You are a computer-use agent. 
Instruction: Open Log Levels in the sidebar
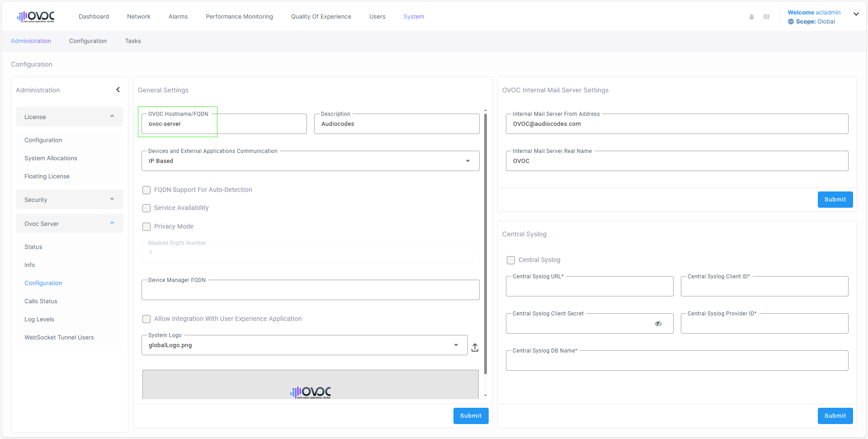coord(39,320)
